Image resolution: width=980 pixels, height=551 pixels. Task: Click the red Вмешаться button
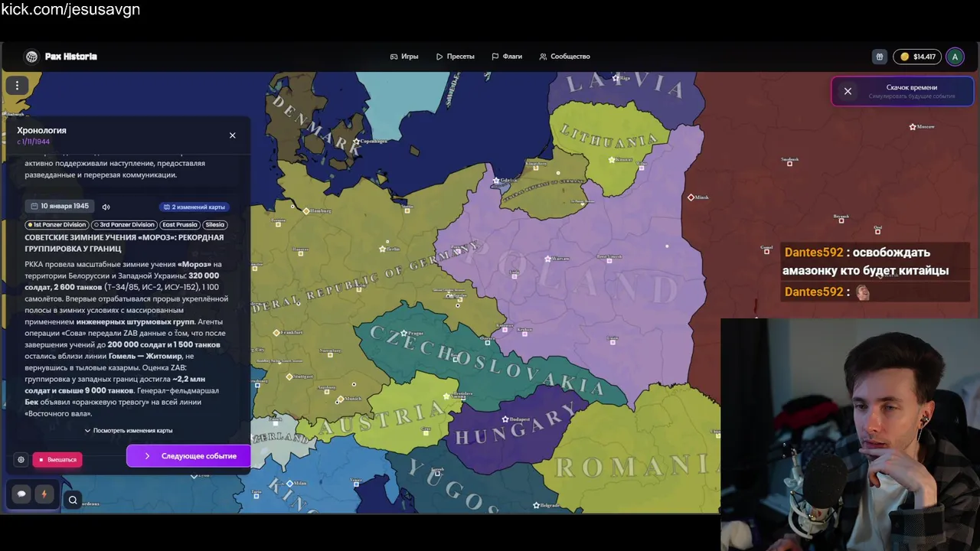click(57, 460)
